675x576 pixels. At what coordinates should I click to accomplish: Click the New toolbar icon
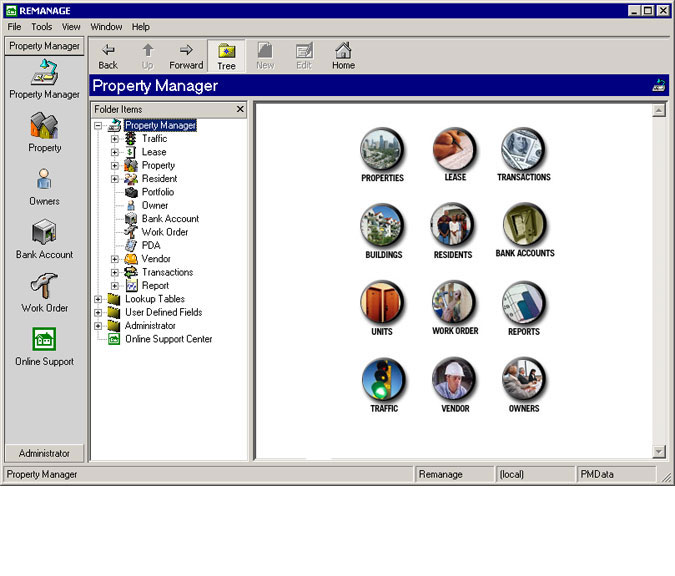[265, 56]
